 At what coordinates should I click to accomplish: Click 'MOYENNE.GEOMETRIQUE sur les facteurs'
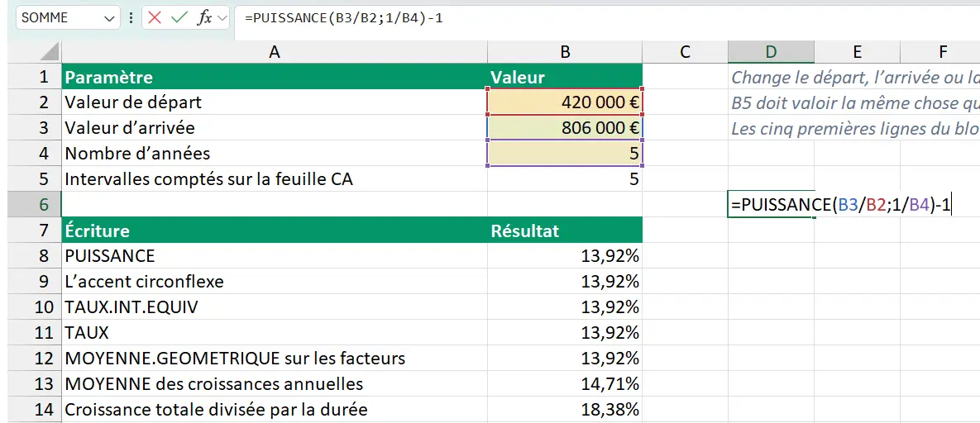pyautogui.click(x=274, y=358)
